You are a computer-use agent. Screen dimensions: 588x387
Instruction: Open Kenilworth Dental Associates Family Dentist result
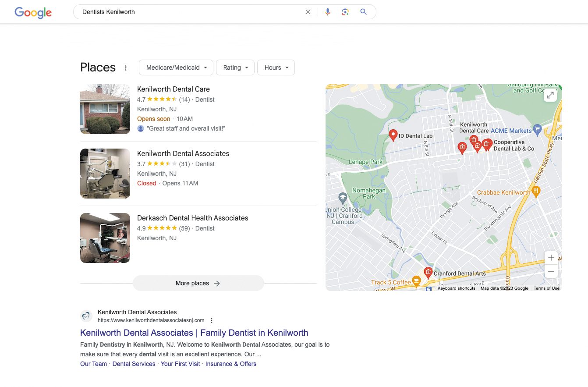194,333
